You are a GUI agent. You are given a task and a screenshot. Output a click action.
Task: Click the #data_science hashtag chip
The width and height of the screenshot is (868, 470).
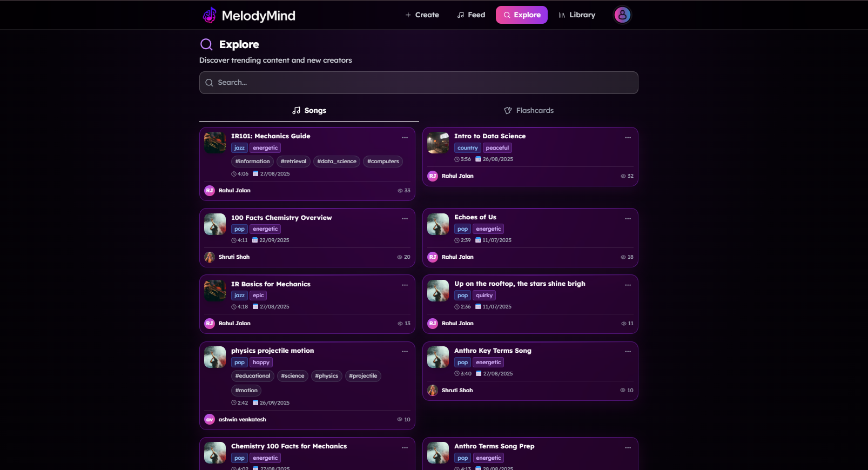pos(337,162)
